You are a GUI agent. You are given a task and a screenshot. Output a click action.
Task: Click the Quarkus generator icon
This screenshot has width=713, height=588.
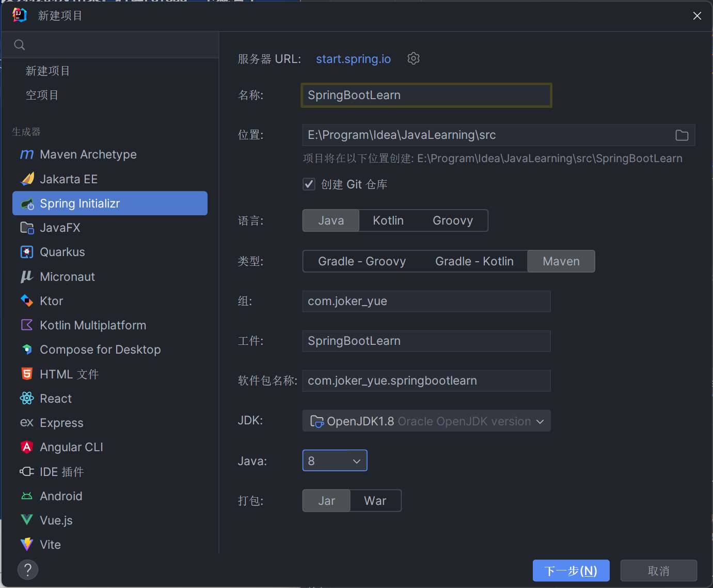click(27, 252)
